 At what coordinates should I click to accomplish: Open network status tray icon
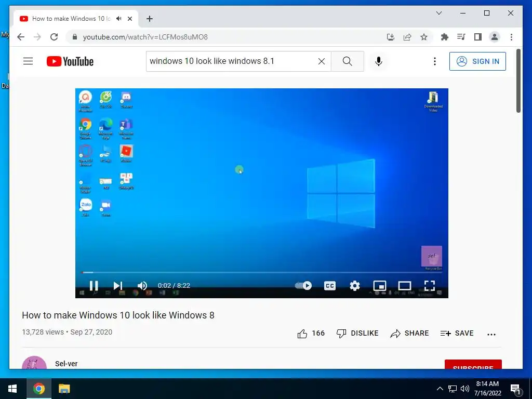pyautogui.click(x=453, y=389)
